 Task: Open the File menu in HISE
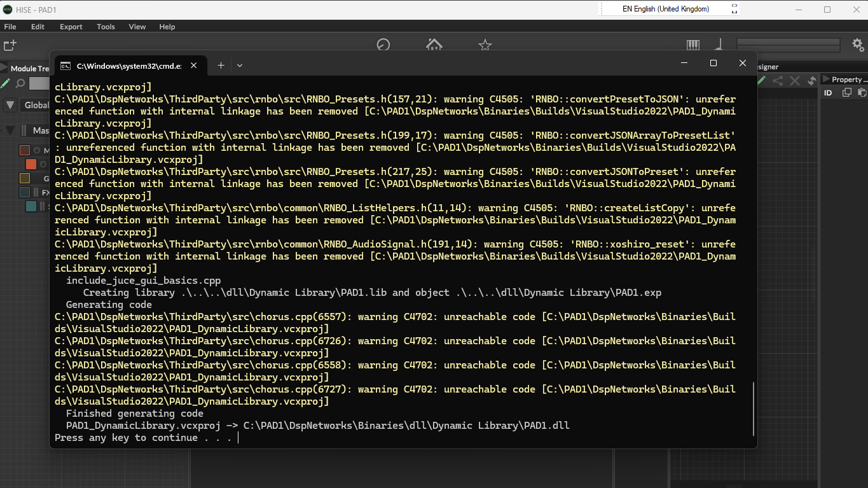click(10, 27)
